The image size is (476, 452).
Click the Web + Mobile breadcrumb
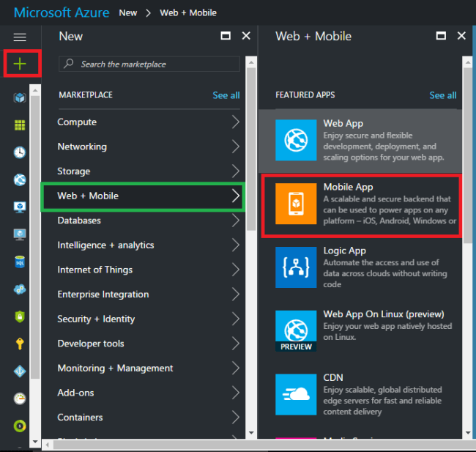point(188,12)
